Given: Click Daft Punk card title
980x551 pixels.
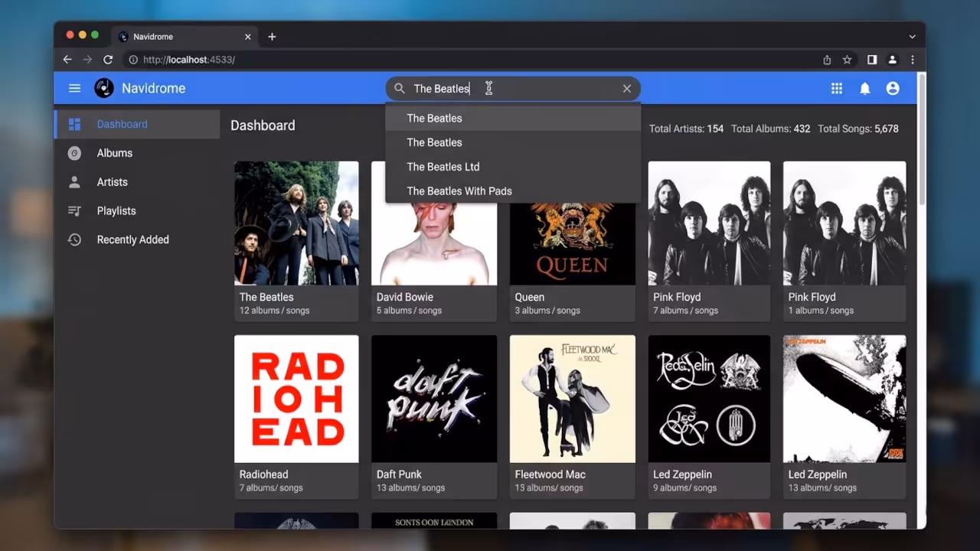Looking at the screenshot, I should pyautogui.click(x=399, y=474).
